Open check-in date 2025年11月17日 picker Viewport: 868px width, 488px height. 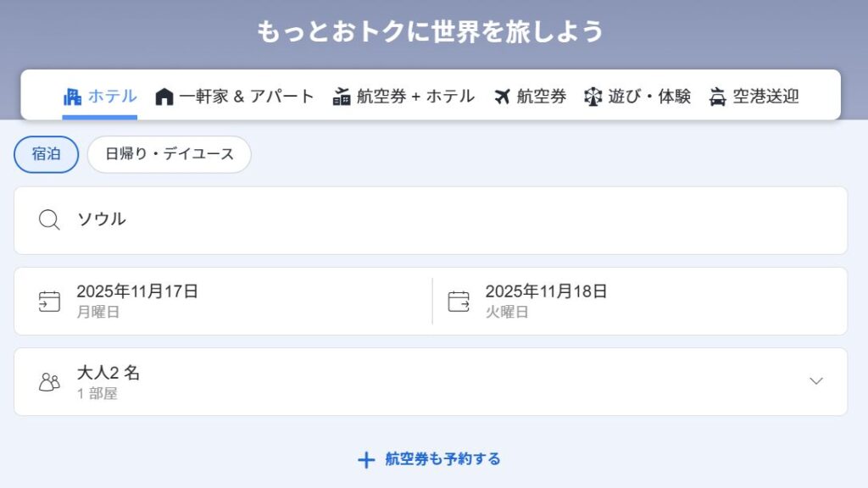137,301
